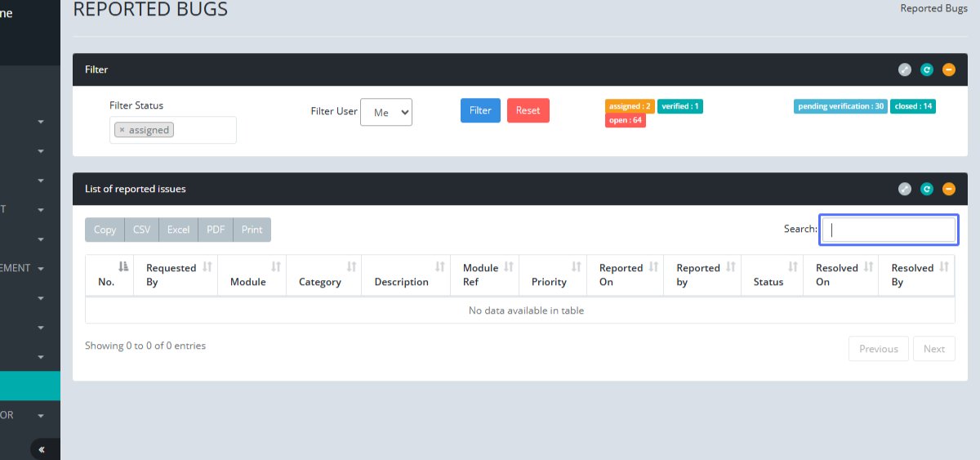Click the blue Filter button
This screenshot has height=460, width=980.
(x=480, y=110)
